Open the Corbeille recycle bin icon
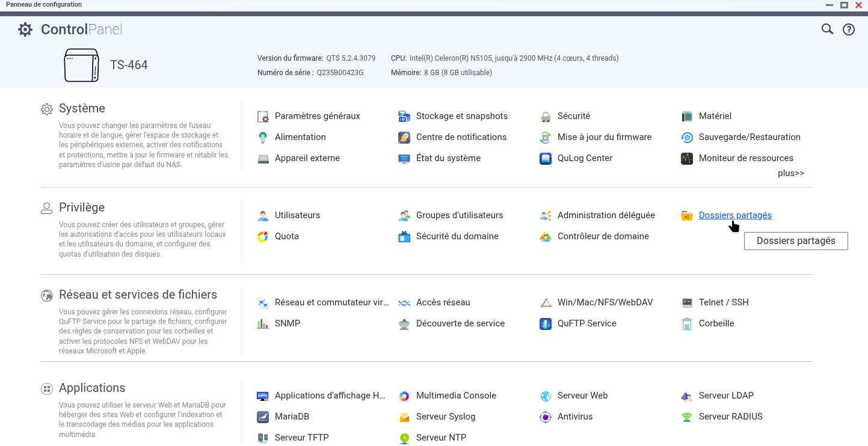 (687, 323)
